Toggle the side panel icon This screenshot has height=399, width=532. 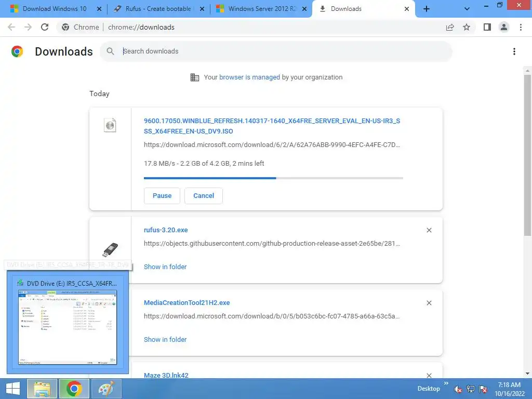(487, 27)
